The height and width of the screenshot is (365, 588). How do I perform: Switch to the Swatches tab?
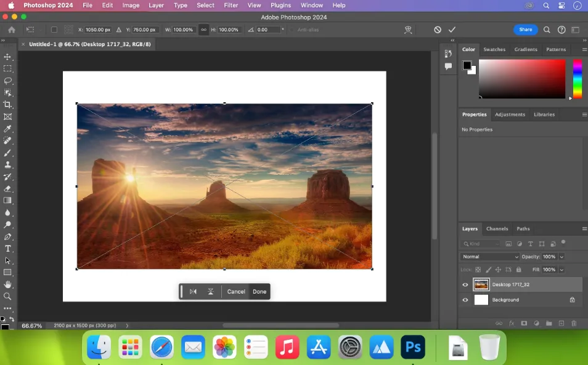494,49
